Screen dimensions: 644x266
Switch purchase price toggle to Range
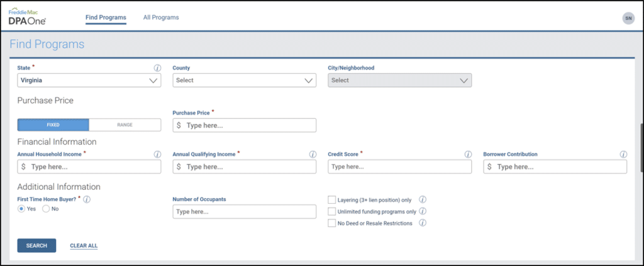125,125
